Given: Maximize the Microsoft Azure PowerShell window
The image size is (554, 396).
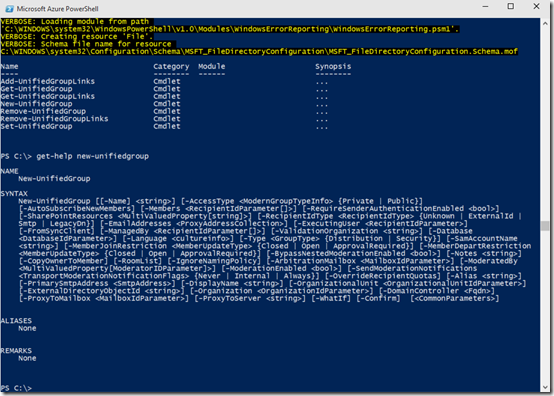Looking at the screenshot, I should pyautogui.click(x=511, y=6).
